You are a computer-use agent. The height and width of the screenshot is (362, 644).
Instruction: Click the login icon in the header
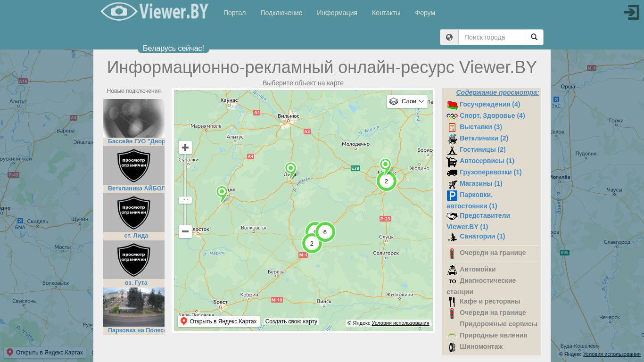631,12
